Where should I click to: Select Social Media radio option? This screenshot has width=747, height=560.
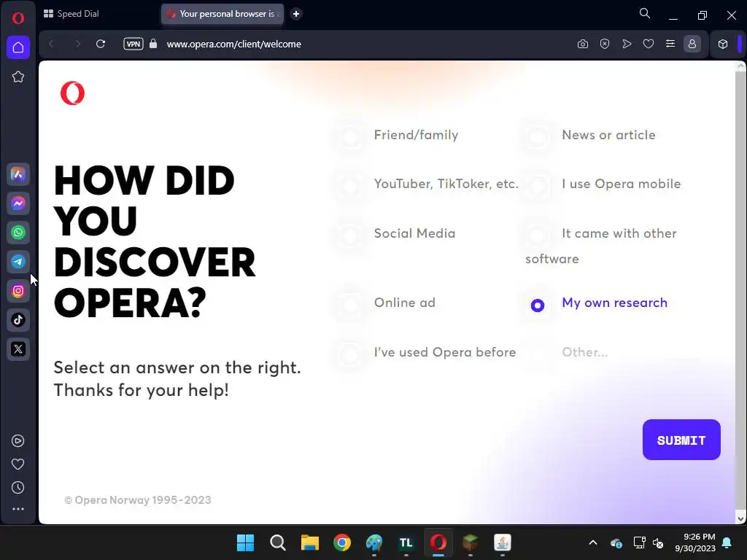pyautogui.click(x=350, y=236)
